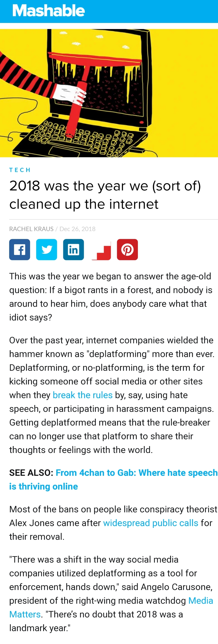This screenshot has width=218, height=644.
Task: Follow the 'widespread public calls' link
Action: 151,523
